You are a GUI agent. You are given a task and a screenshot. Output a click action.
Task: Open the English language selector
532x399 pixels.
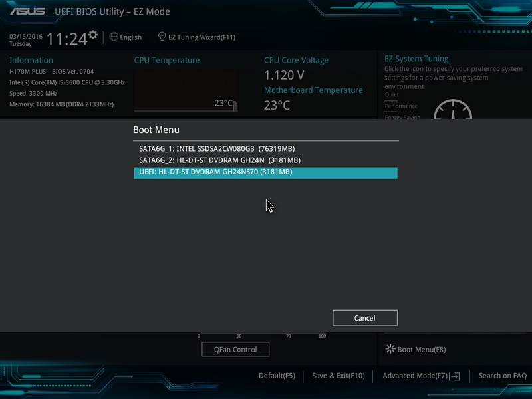pos(130,37)
